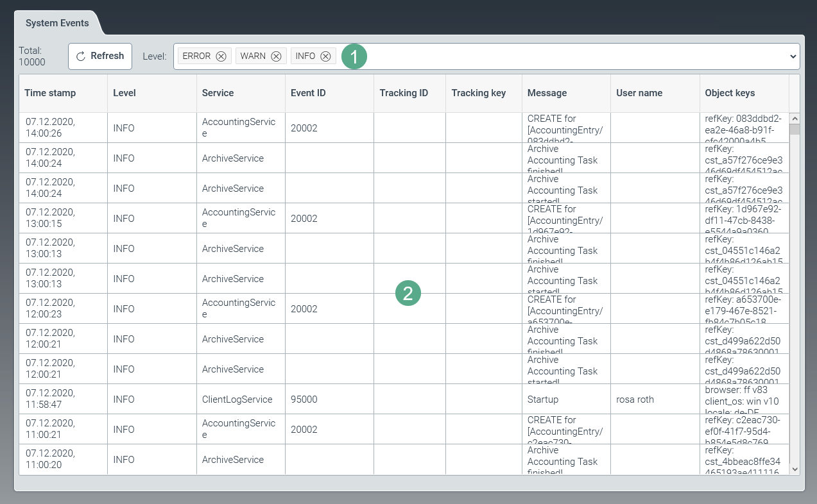Sort by Level column header
This screenshot has height=504, width=817.
[x=125, y=93]
